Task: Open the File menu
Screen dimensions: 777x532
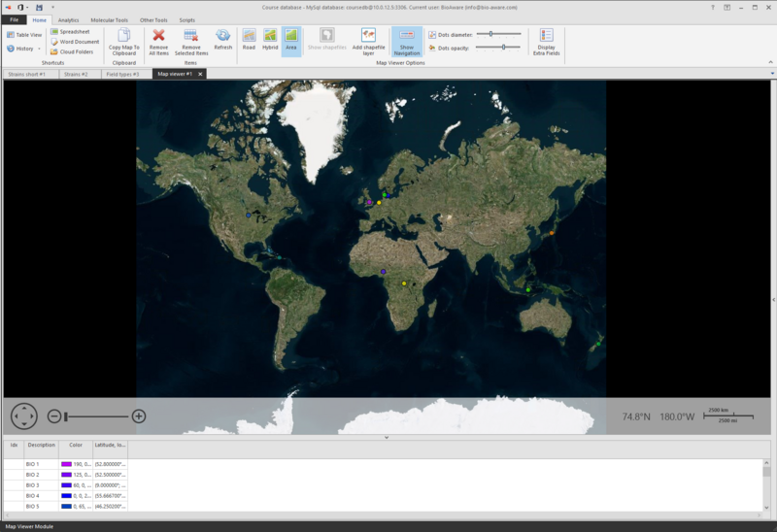Action: 15,19
